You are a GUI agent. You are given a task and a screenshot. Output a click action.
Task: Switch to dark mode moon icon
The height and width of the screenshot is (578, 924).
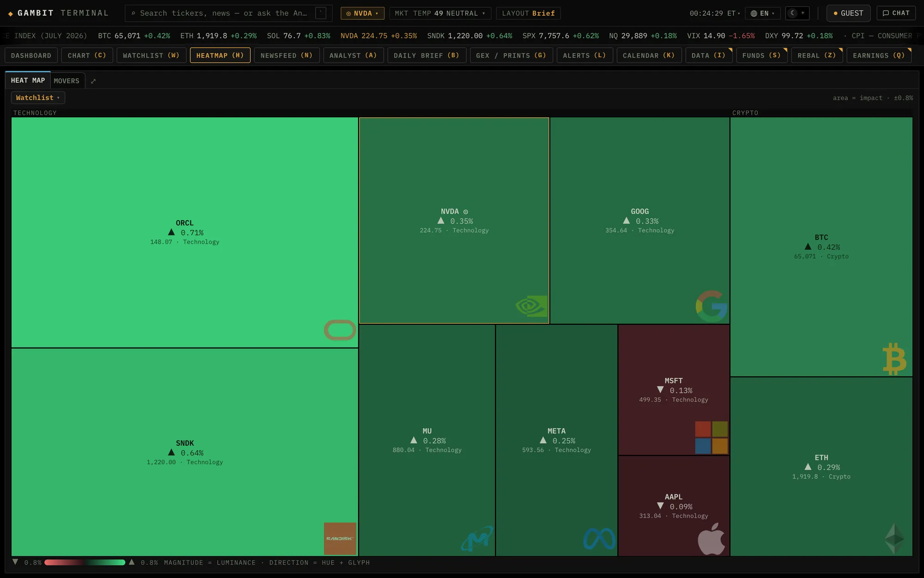pyautogui.click(x=793, y=13)
